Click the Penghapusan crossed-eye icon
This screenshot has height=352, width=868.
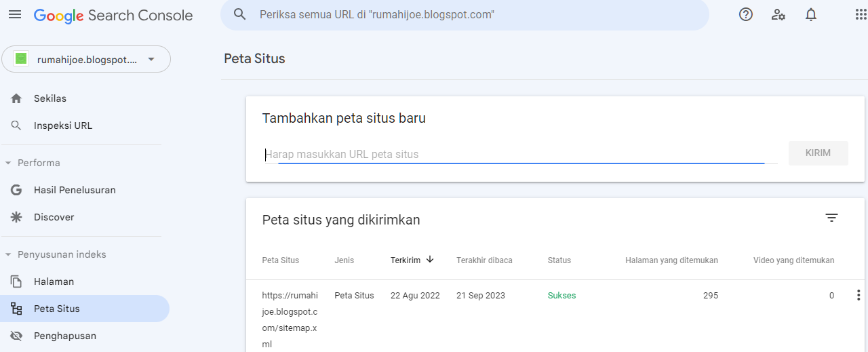pos(16,336)
